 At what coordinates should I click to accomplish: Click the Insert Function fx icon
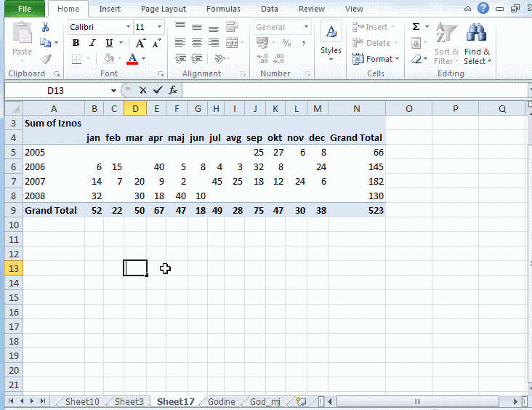(173, 90)
